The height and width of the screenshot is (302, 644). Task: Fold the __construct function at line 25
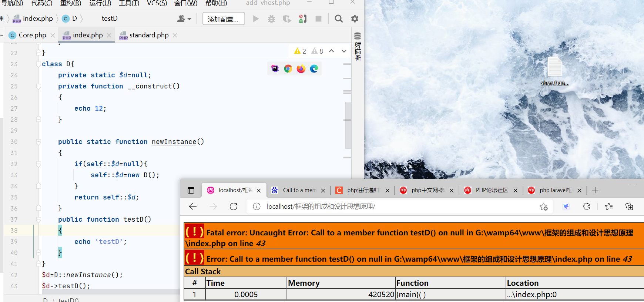click(38, 86)
